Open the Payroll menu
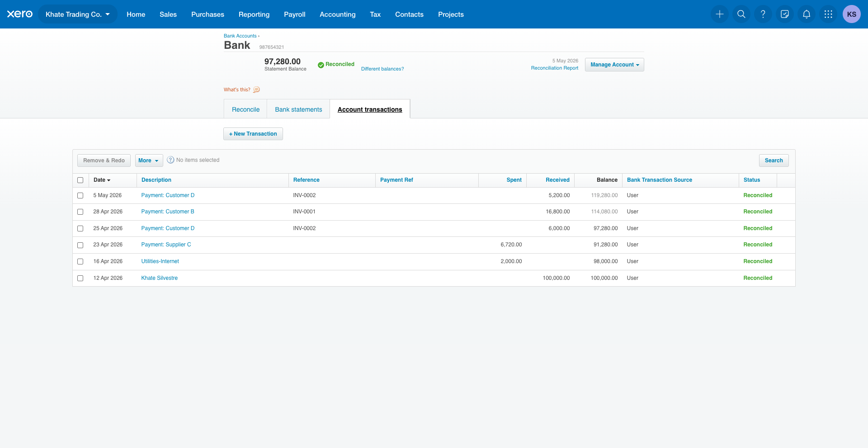868x448 pixels. point(295,14)
